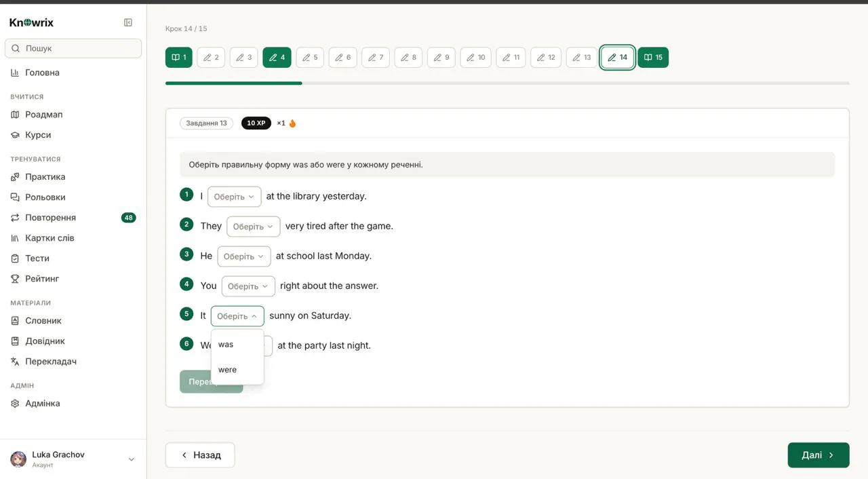The height and width of the screenshot is (479, 868).
Task: Click the Далі button
Action: pos(818,455)
